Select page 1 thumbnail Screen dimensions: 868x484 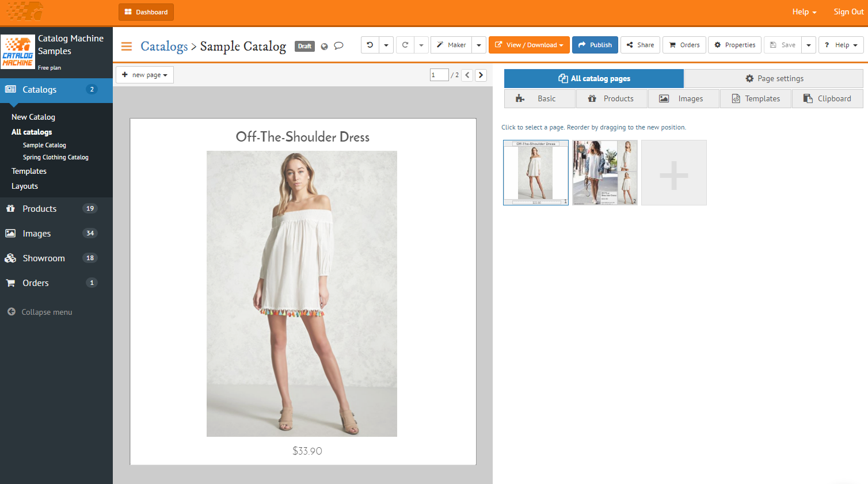(536, 173)
